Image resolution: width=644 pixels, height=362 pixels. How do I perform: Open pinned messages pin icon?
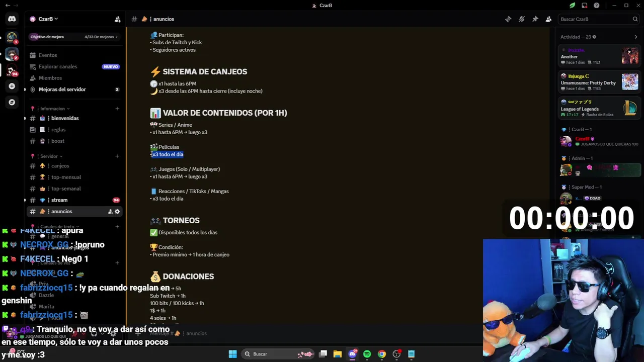tap(535, 19)
